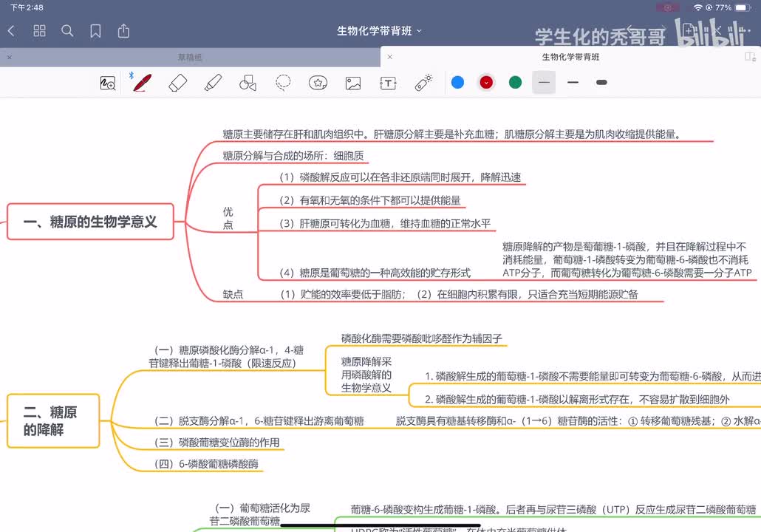Bookmark the current page
This screenshot has height=532, width=761.
coord(95,31)
